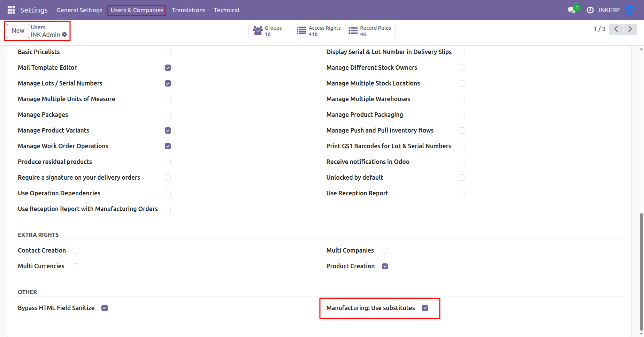Open the Technical menu
The width and height of the screenshot is (644, 337).
pyautogui.click(x=227, y=10)
